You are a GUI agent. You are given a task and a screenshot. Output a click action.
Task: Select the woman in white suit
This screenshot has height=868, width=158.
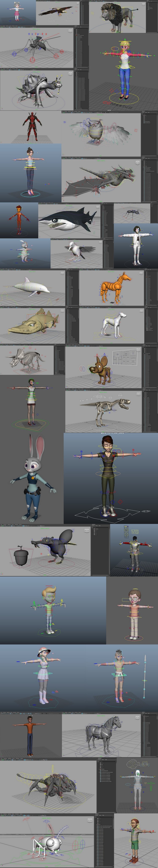tap(136, 245)
